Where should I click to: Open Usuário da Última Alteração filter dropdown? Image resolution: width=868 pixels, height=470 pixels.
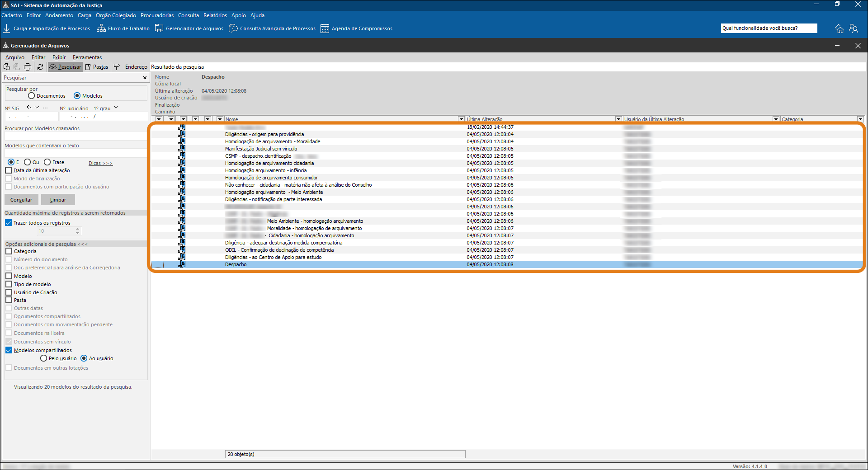776,119
